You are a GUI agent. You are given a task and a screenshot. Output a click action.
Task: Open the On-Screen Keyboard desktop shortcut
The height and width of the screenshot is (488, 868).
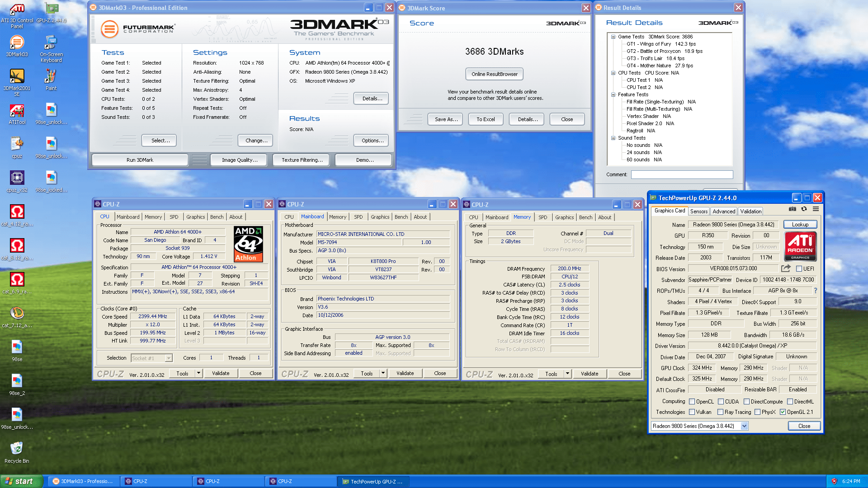51,49
